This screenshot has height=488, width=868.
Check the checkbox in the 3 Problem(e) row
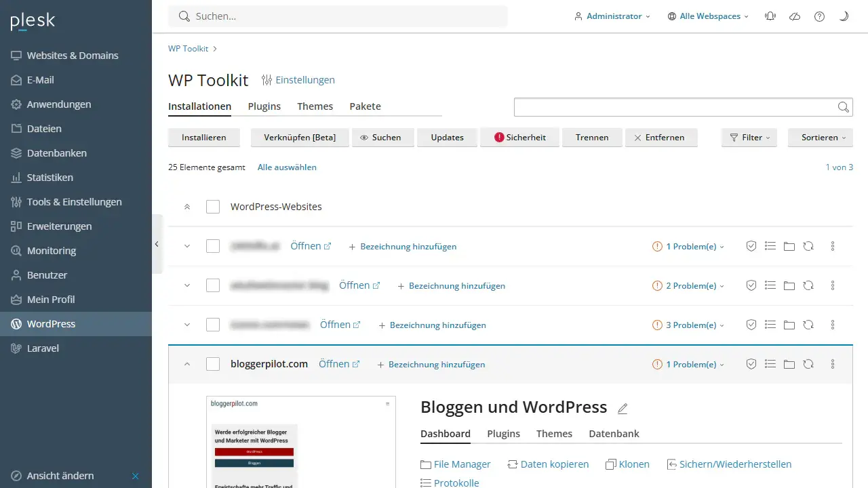coord(213,325)
